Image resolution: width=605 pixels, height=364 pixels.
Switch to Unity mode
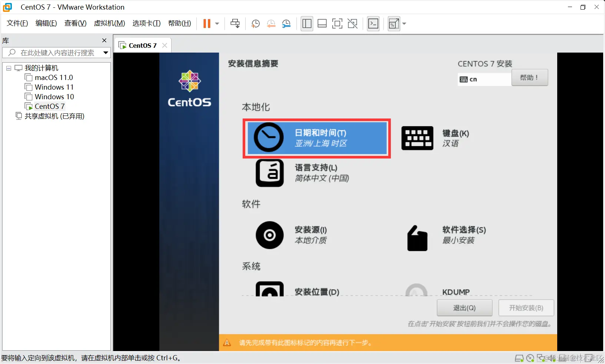tap(353, 24)
